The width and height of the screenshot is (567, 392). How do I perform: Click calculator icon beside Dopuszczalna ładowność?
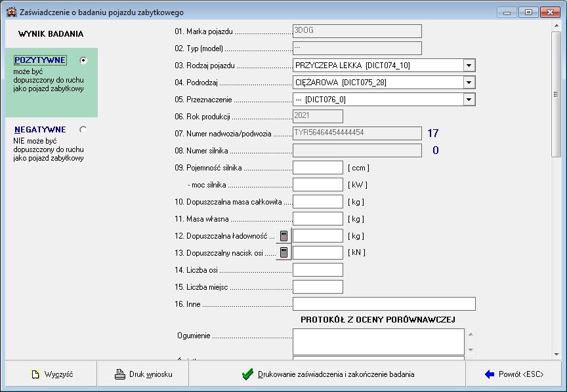[x=283, y=236]
